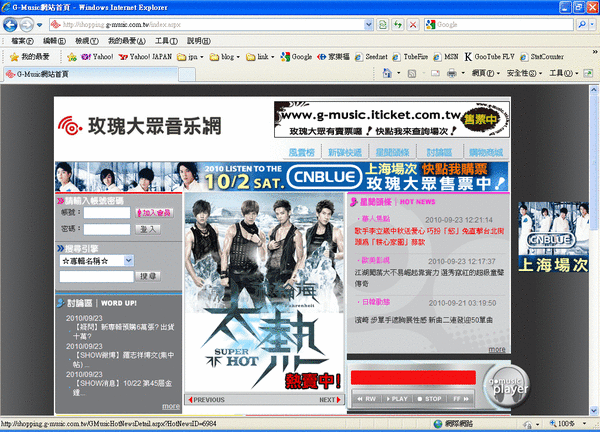Click the Print toolbar icon
The width and height of the screenshot is (600, 432).
click(452, 73)
